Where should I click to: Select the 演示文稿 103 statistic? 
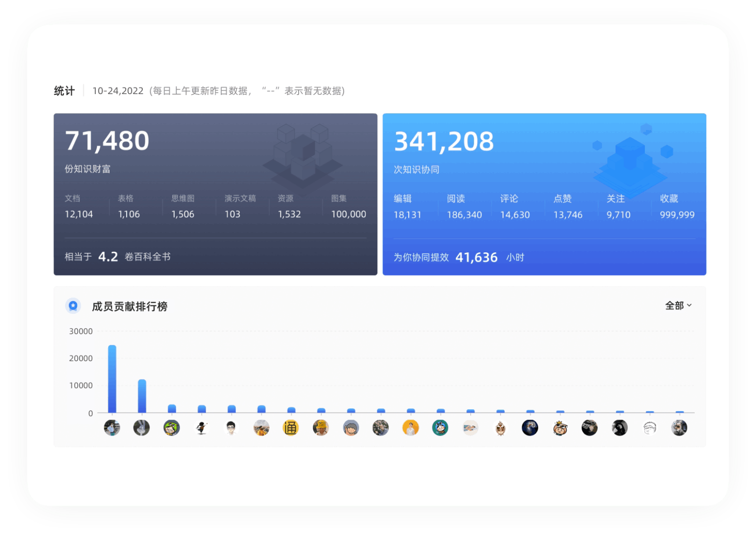pos(240,207)
